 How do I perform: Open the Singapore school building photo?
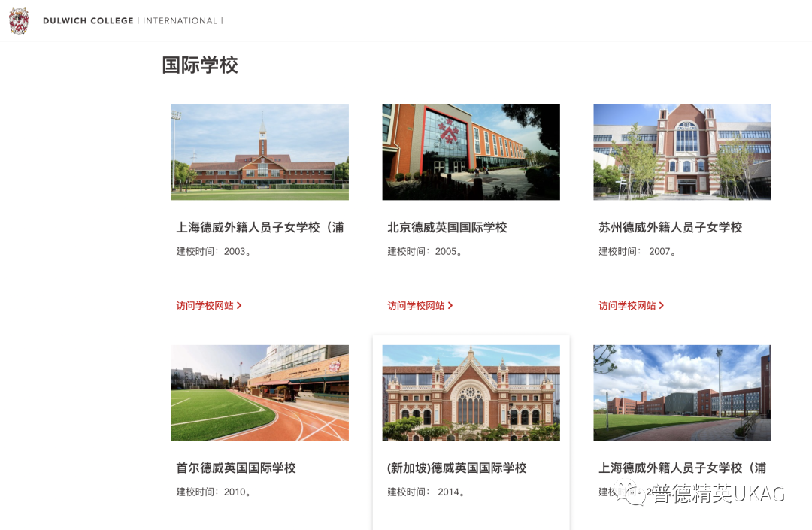pyautogui.click(x=471, y=393)
